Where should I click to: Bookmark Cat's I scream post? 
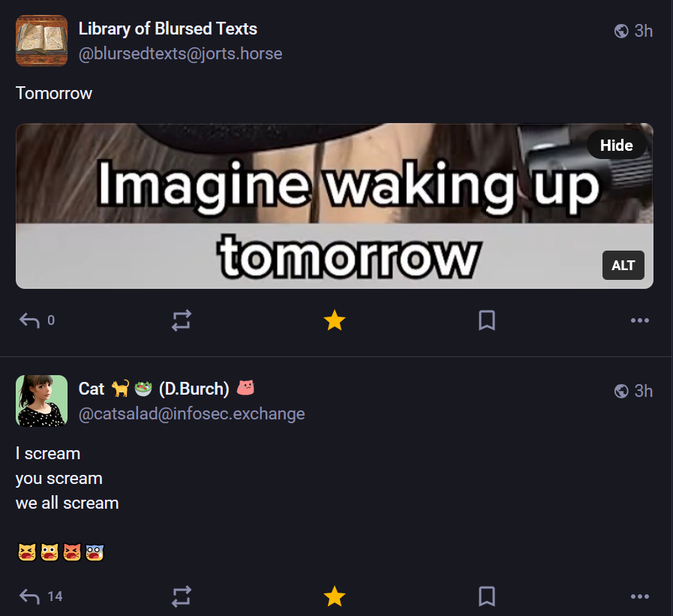click(x=487, y=596)
